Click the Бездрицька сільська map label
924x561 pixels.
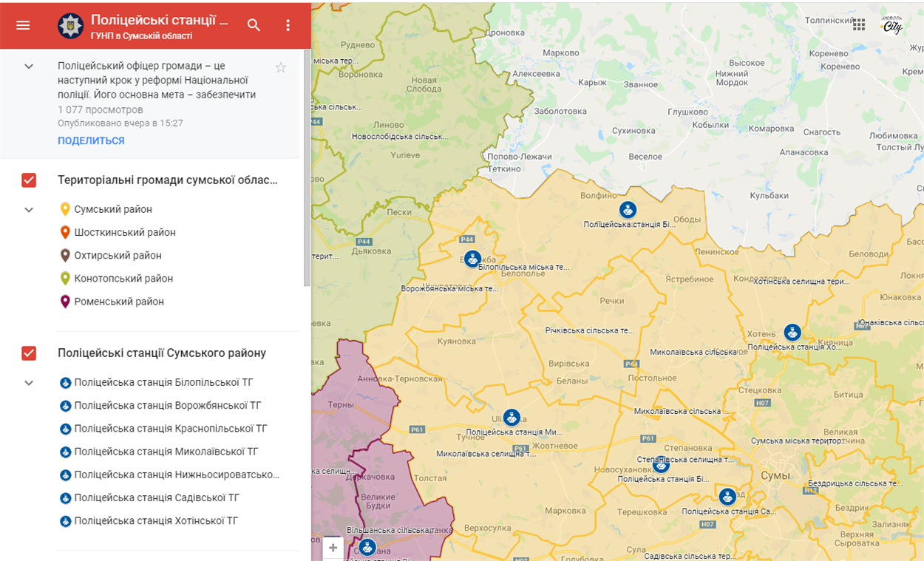click(x=855, y=483)
